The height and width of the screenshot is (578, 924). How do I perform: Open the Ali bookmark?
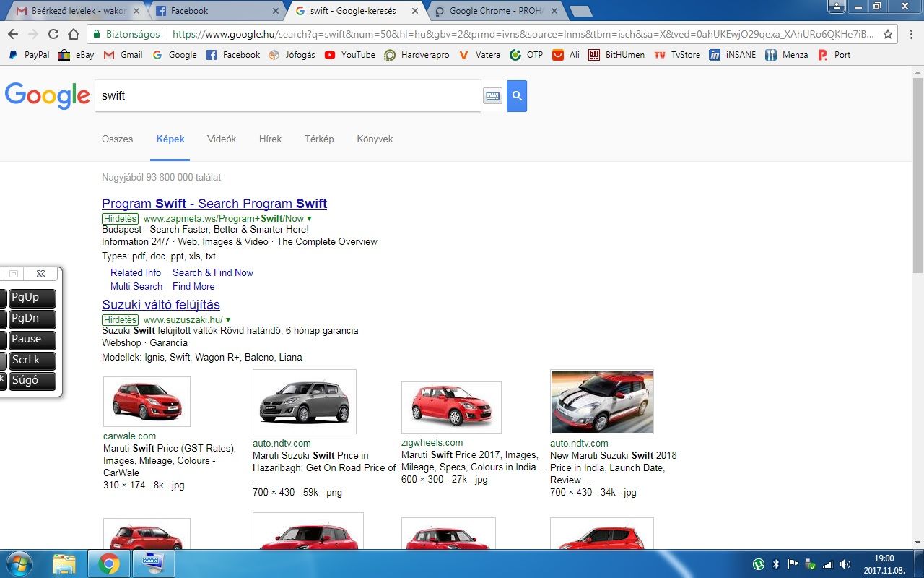(566, 55)
